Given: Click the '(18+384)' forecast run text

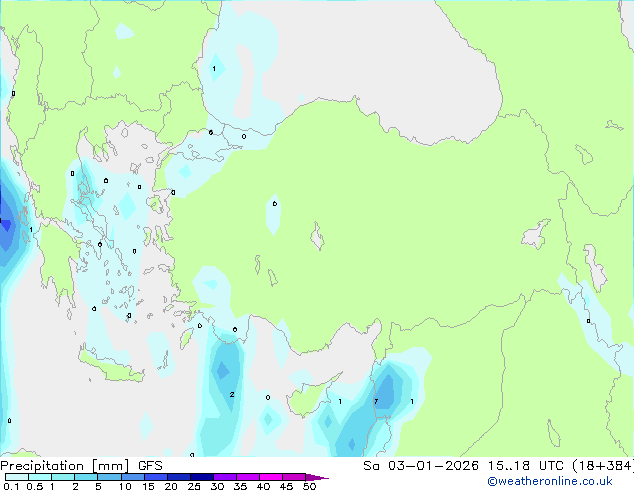Looking at the screenshot, I should click(x=603, y=466).
